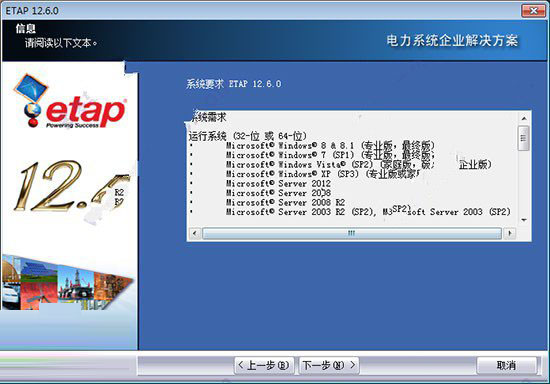This screenshot has width=550, height=384.
Task: Click the 下一步(N) next button
Action: (x=329, y=365)
